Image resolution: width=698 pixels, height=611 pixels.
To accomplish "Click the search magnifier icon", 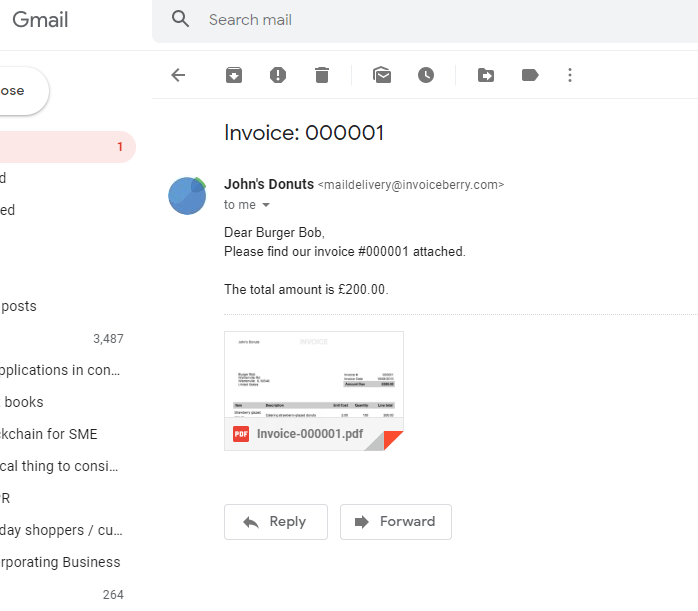I will [180, 19].
